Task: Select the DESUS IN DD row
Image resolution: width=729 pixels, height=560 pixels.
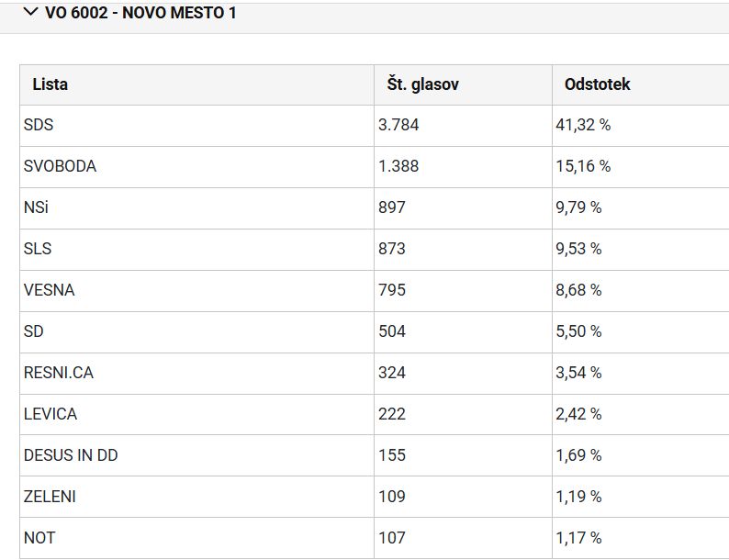Action: pos(375,456)
